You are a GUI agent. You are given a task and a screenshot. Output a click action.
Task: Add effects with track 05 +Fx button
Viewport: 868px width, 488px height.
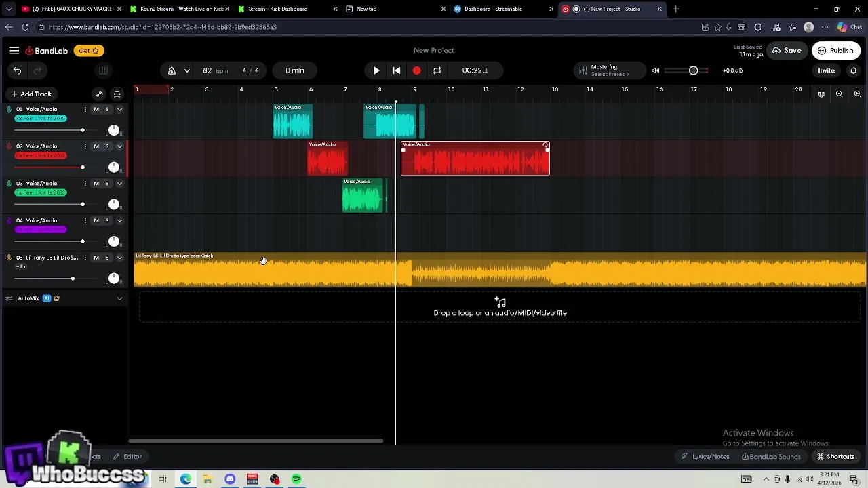tap(21, 267)
